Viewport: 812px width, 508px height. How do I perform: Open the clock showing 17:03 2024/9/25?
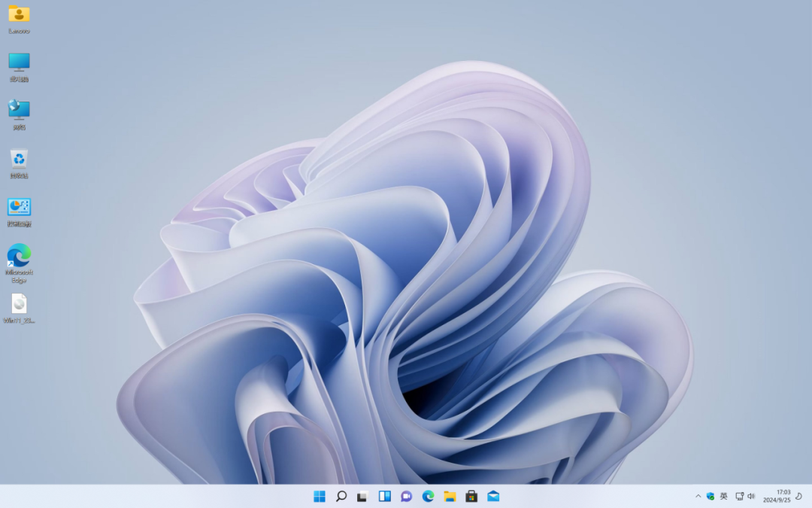pyautogui.click(x=777, y=497)
